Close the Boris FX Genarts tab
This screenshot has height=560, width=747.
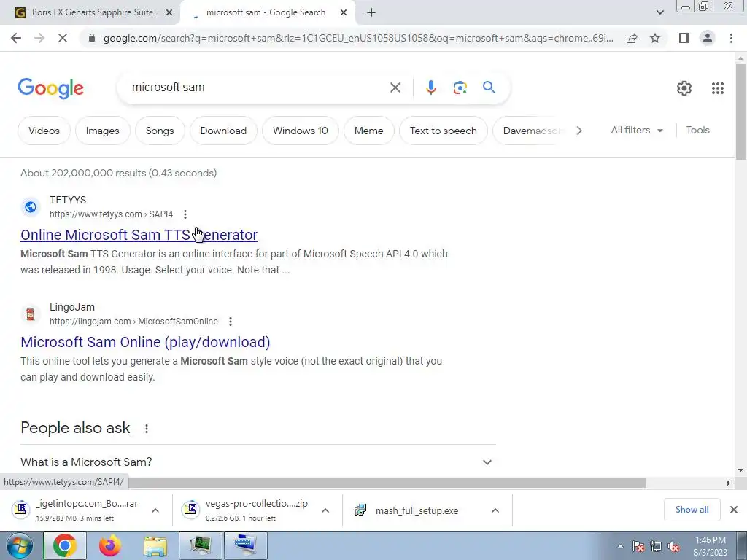click(169, 13)
